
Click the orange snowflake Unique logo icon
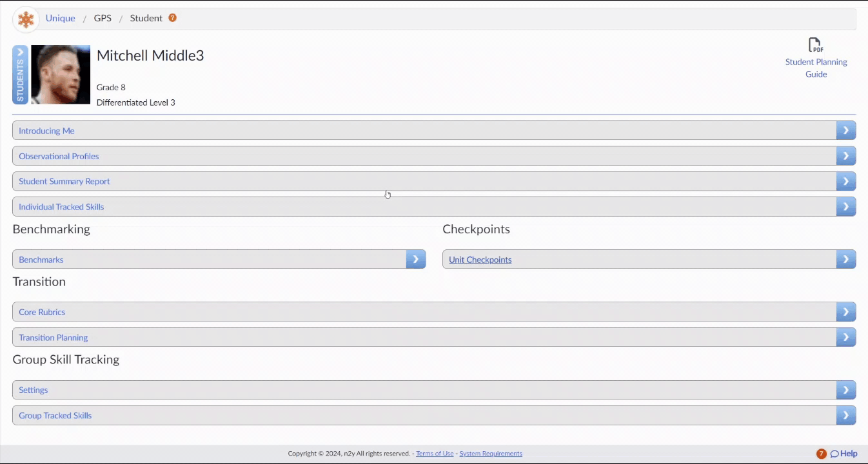coord(26,19)
